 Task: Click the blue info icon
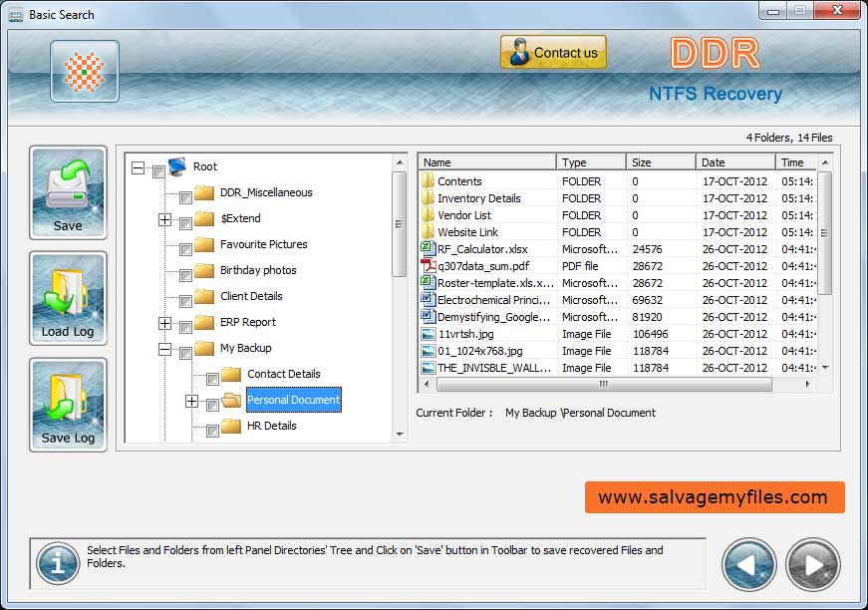[x=58, y=563]
